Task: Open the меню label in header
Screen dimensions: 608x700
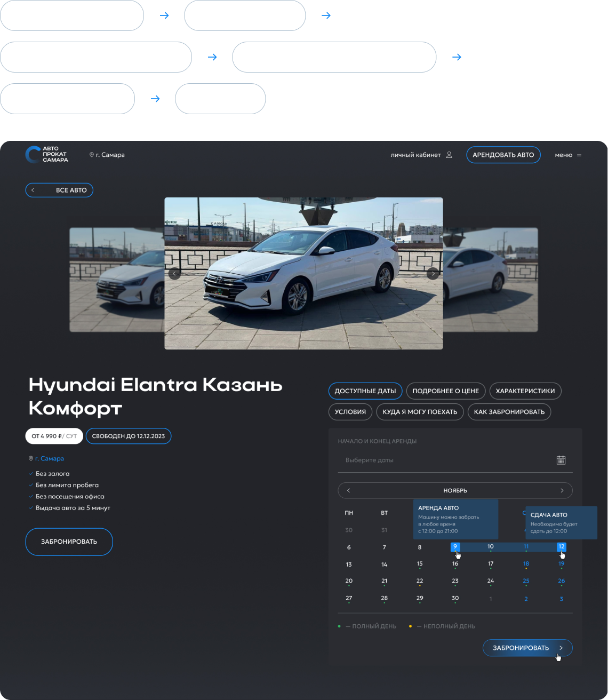Action: (x=563, y=155)
